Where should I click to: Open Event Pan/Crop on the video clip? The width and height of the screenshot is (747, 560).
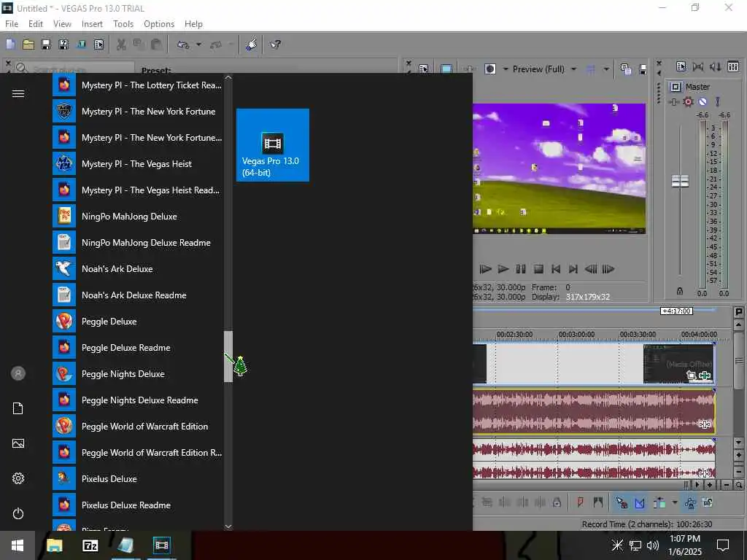click(x=692, y=376)
